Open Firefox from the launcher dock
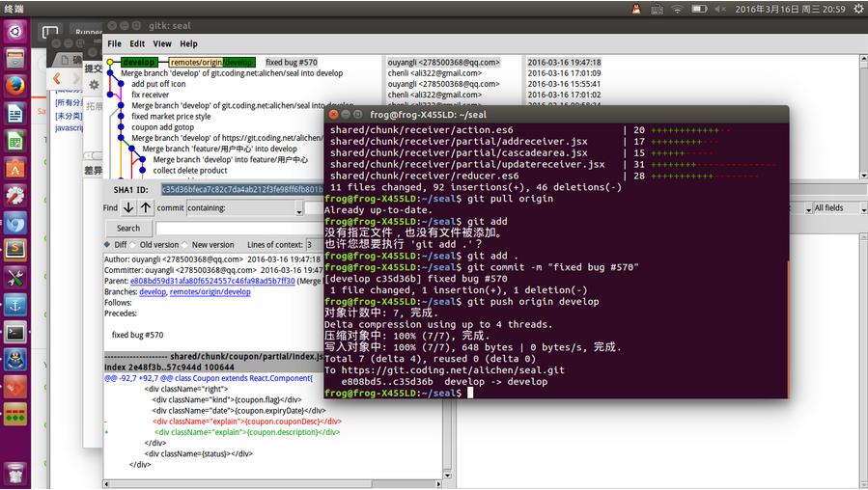Image resolution: width=868 pixels, height=490 pixels. 14,85
